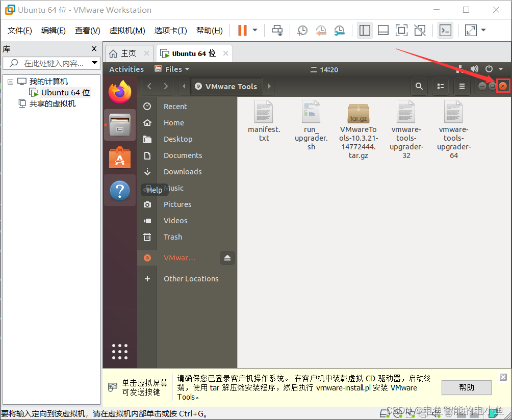The width and height of the screenshot is (512, 420).
Task: Take a snapshot of the virtual machine
Action: (x=302, y=31)
